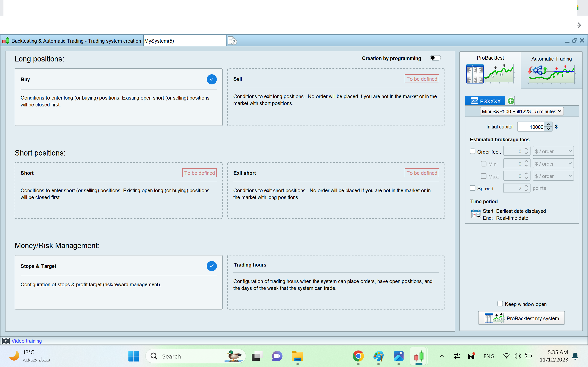Enable the Order fee checkbox
588x367 pixels.
(x=473, y=151)
